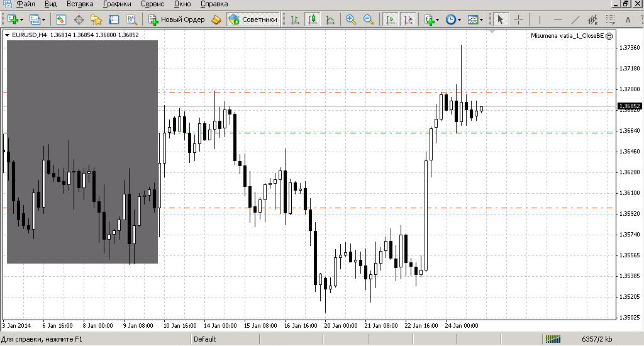Toggle chart shift from right border
The width and height of the screenshot is (644, 346).
coord(408,20)
